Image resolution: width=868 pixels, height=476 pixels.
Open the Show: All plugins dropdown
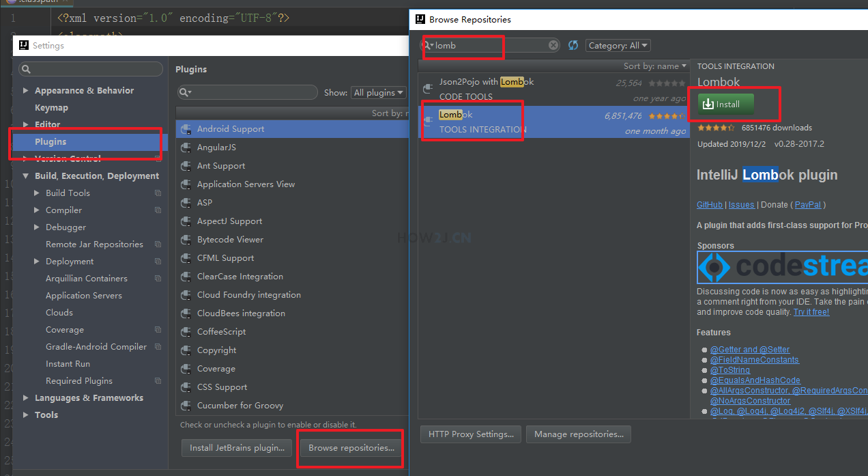pyautogui.click(x=379, y=92)
